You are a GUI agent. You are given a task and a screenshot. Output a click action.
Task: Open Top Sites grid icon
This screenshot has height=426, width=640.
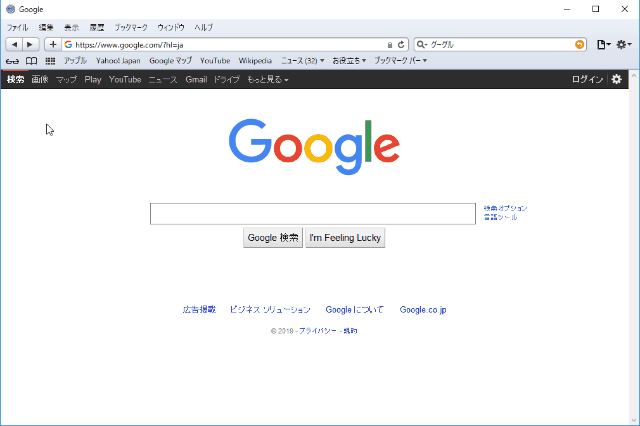pyautogui.click(x=50, y=61)
